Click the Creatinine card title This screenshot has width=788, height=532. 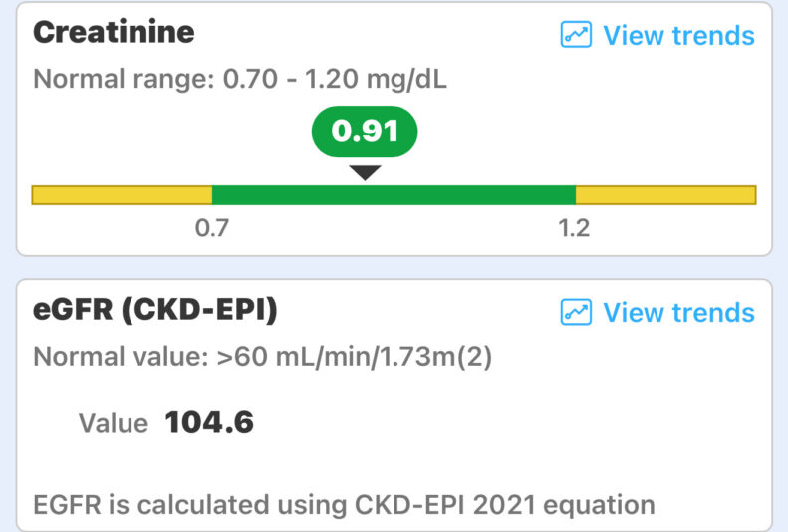click(114, 32)
